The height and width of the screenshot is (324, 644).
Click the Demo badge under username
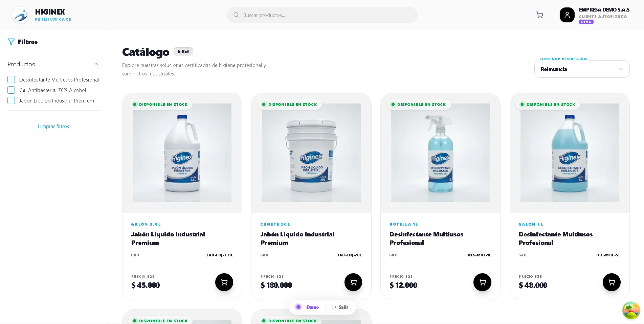(x=586, y=22)
